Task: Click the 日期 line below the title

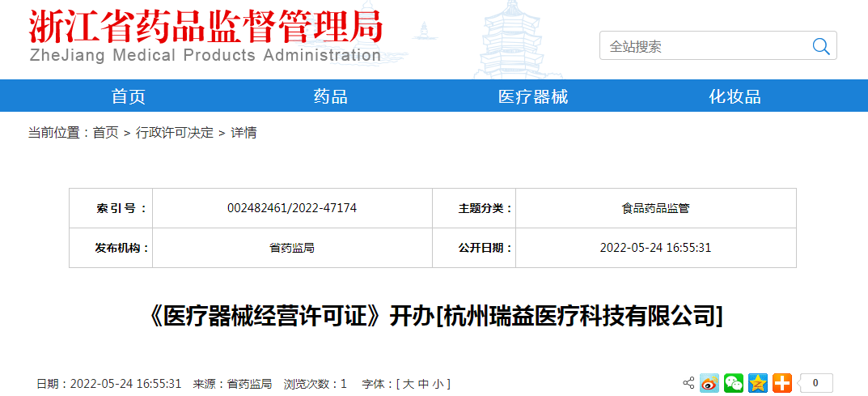Action: [x=109, y=384]
